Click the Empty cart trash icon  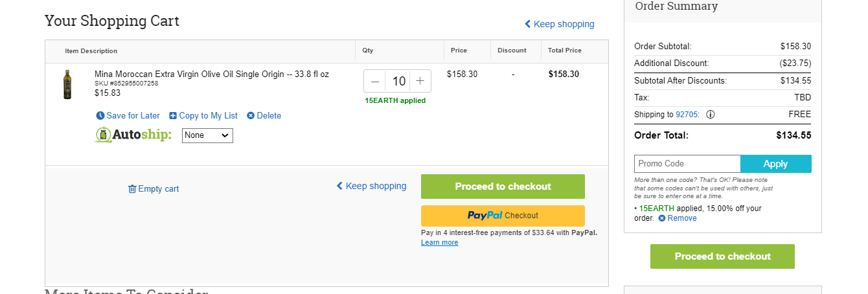[132, 189]
